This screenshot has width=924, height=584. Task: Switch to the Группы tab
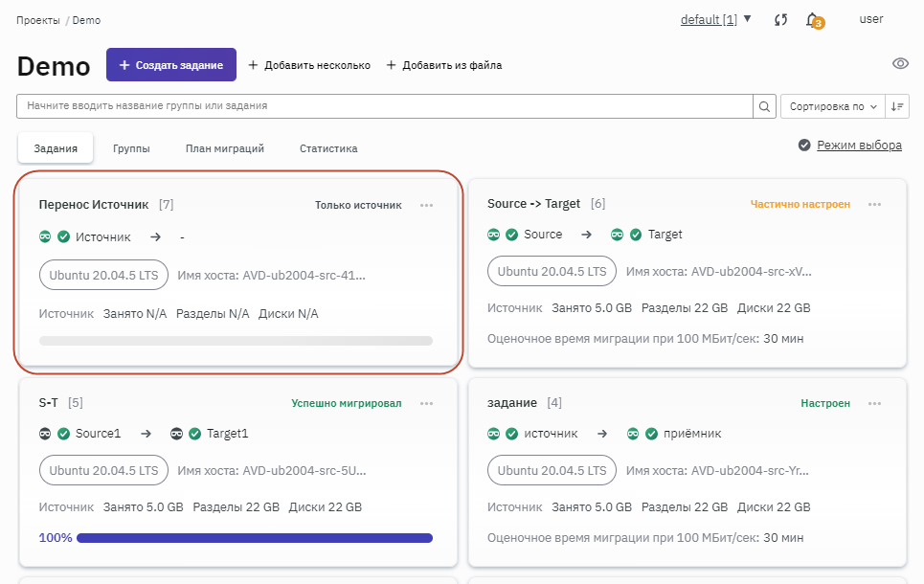tap(130, 148)
